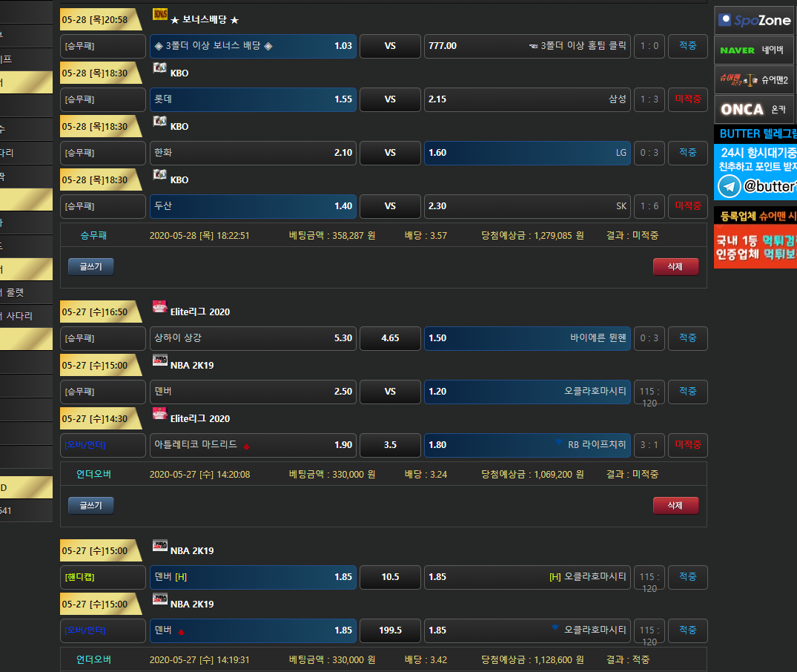Click the KBO league icon above 롯데 row

[x=159, y=67]
